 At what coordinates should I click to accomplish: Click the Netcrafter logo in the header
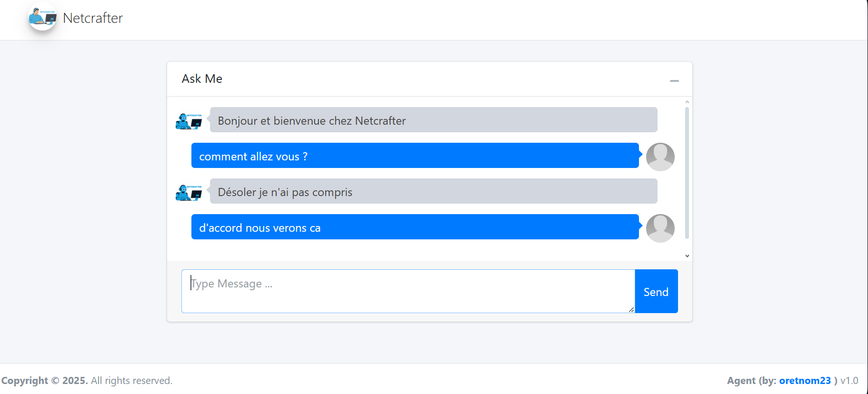[x=42, y=18]
